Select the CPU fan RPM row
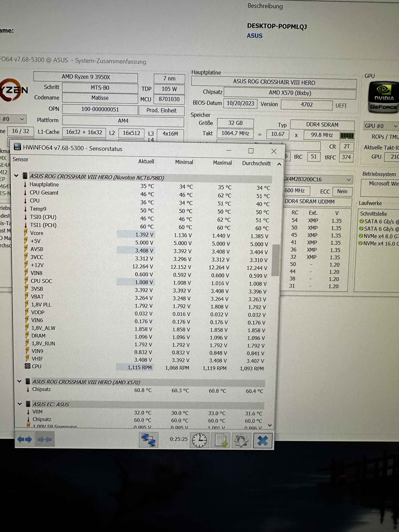 37,366
